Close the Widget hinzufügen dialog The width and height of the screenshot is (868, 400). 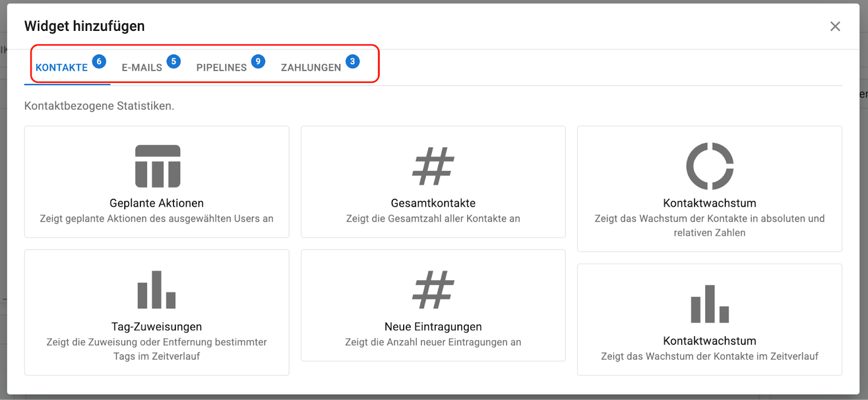835,27
